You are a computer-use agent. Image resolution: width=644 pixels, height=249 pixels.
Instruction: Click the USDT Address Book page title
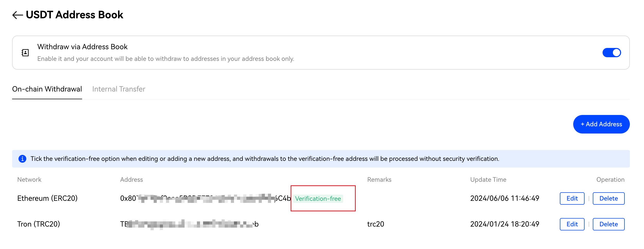tap(75, 15)
